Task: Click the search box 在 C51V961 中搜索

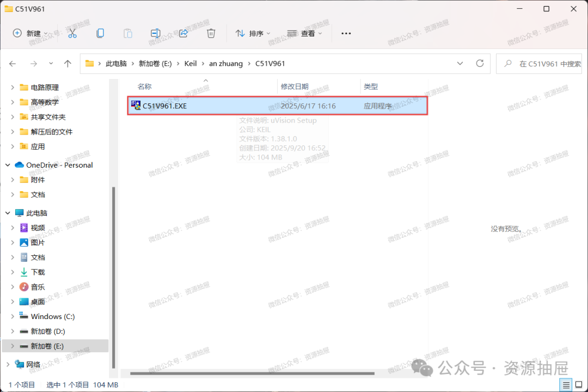Action: pos(538,63)
